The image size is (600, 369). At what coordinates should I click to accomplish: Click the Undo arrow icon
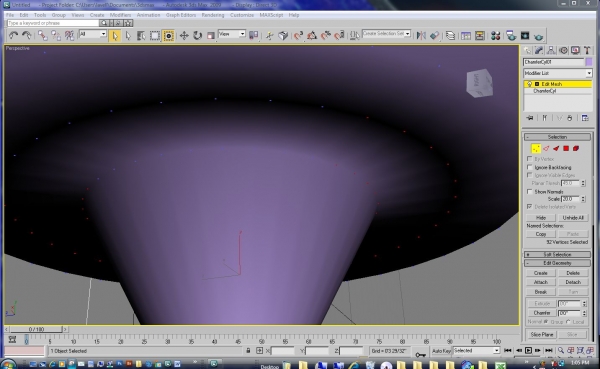[13, 36]
